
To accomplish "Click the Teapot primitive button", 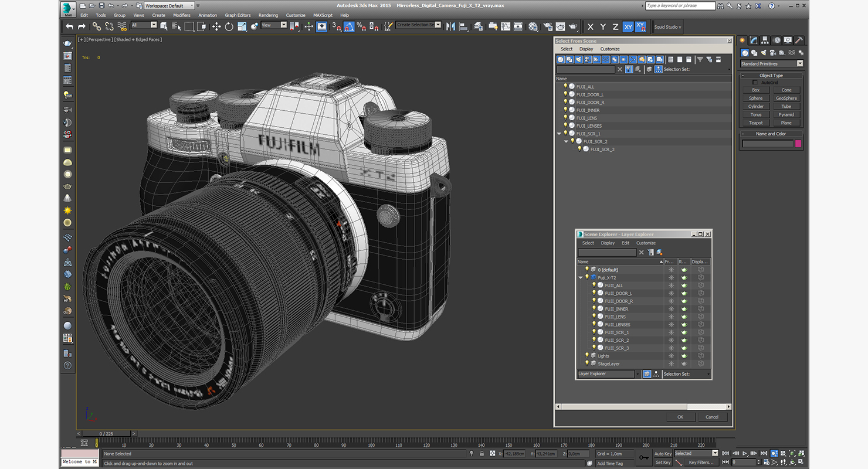I will (756, 123).
